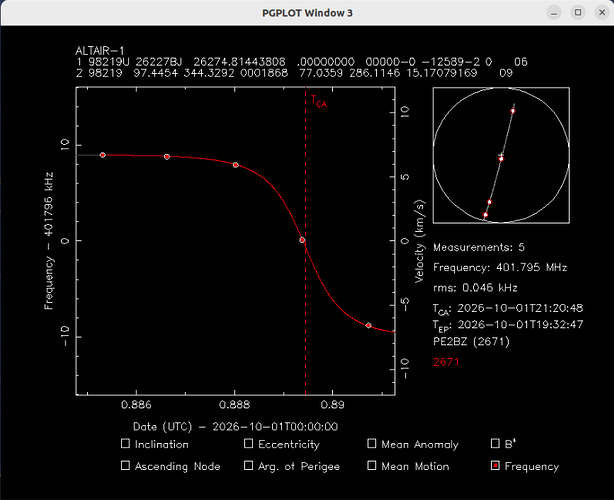Click the TEP time 2026-10-01T19:32:47
This screenshot has width=614, height=500.
point(508,326)
